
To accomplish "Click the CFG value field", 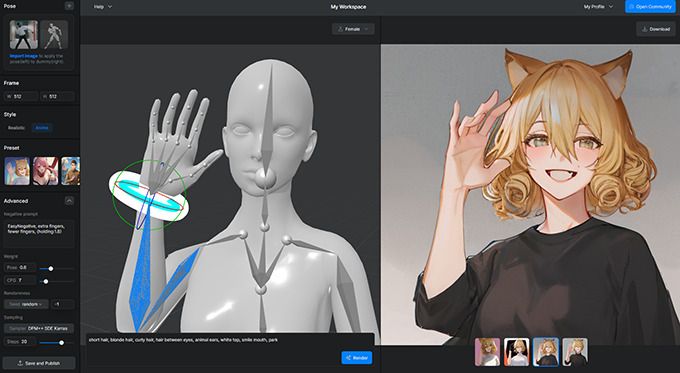I will pyautogui.click(x=20, y=281).
